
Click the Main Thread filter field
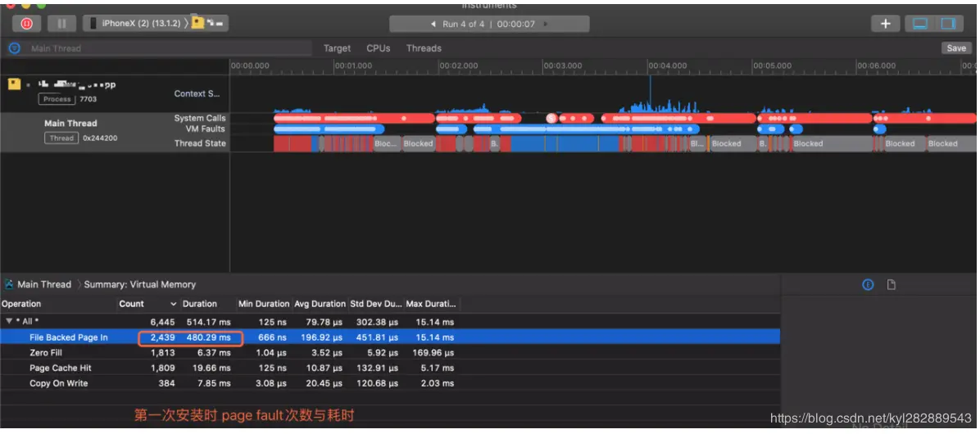[x=169, y=48]
